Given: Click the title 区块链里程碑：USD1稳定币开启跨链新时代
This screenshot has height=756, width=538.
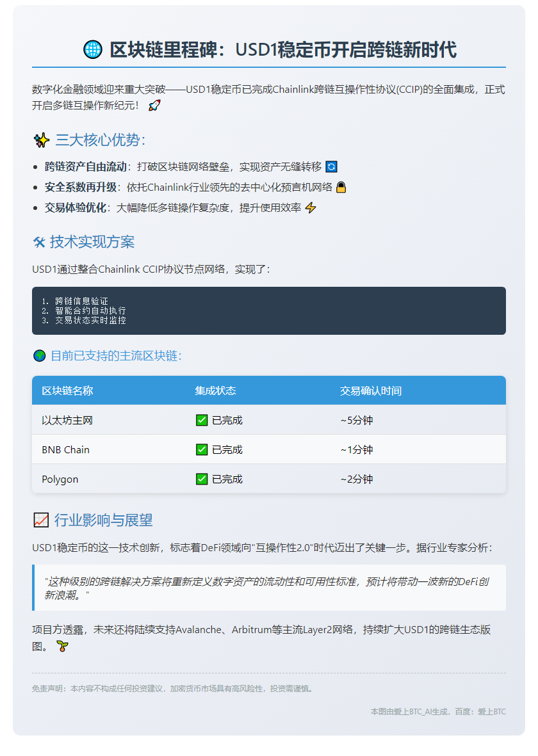Looking at the screenshot, I should pyautogui.click(x=283, y=50).
